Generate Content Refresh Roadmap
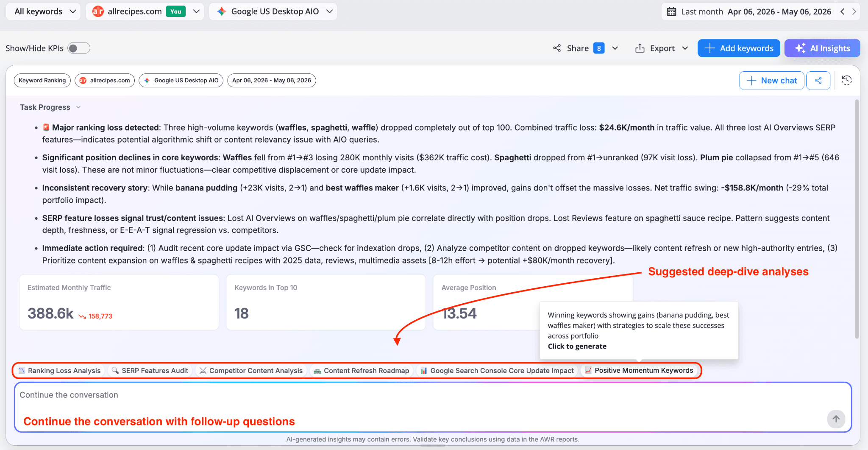The width and height of the screenshot is (868, 450). click(x=362, y=371)
